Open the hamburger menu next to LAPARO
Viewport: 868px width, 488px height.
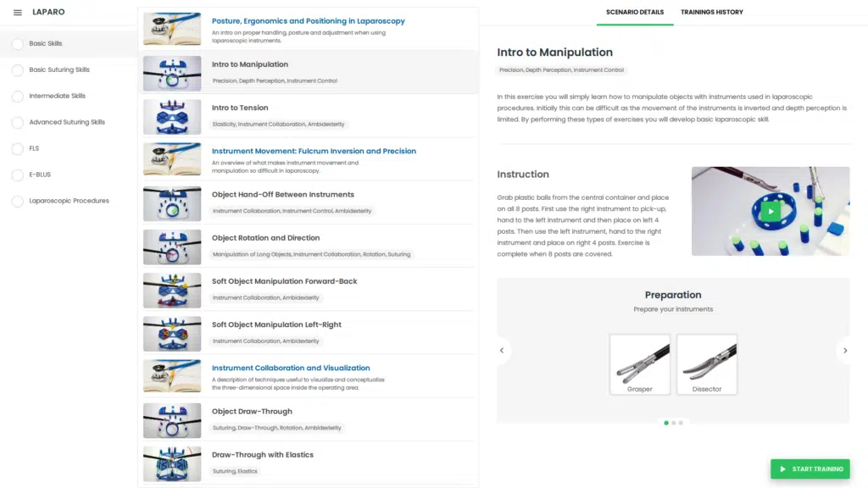coord(18,12)
